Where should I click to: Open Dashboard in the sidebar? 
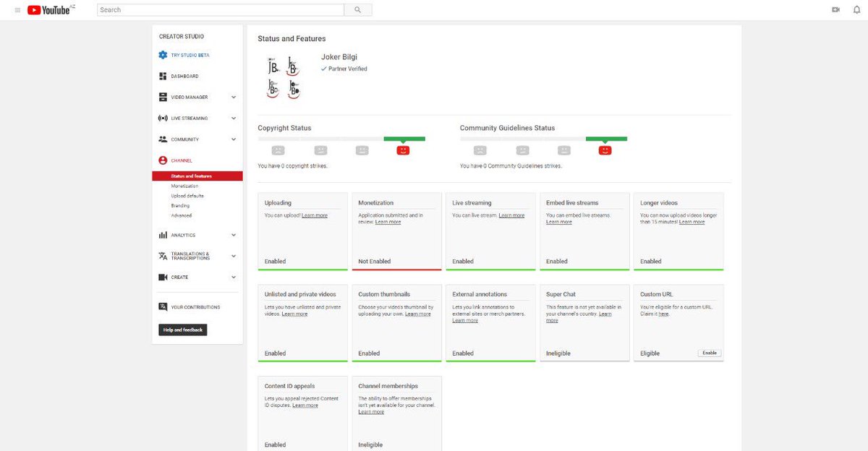[x=184, y=76]
